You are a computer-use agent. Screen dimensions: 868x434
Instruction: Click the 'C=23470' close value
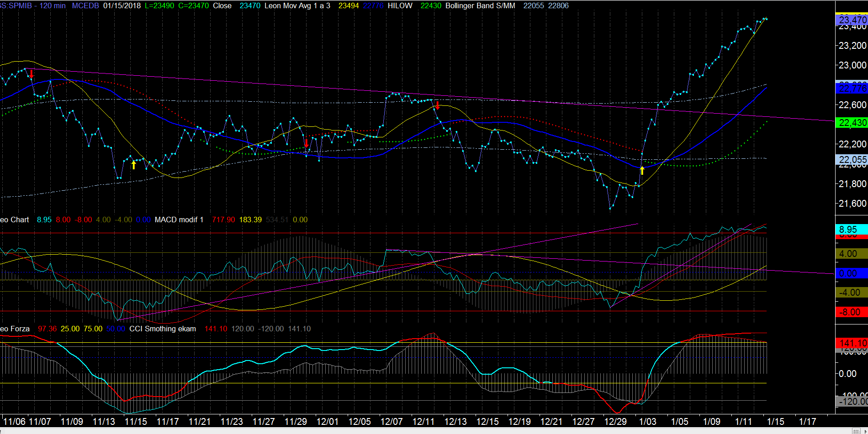[194, 6]
